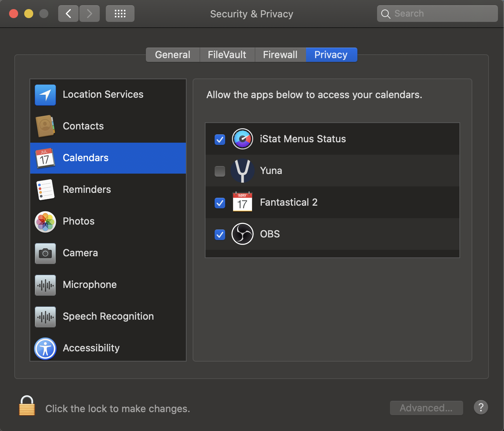Image resolution: width=504 pixels, height=431 pixels.
Task: Switch to the General tab
Action: coord(173,55)
